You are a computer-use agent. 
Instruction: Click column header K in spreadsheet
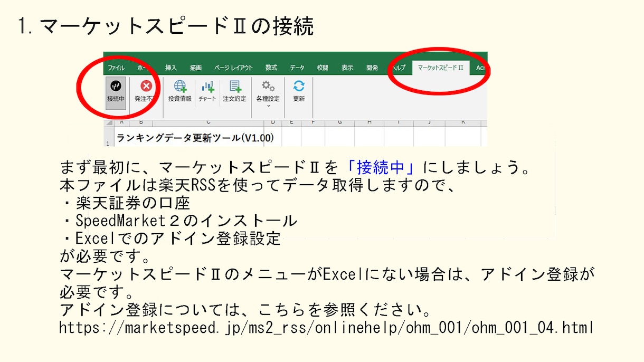click(463, 122)
